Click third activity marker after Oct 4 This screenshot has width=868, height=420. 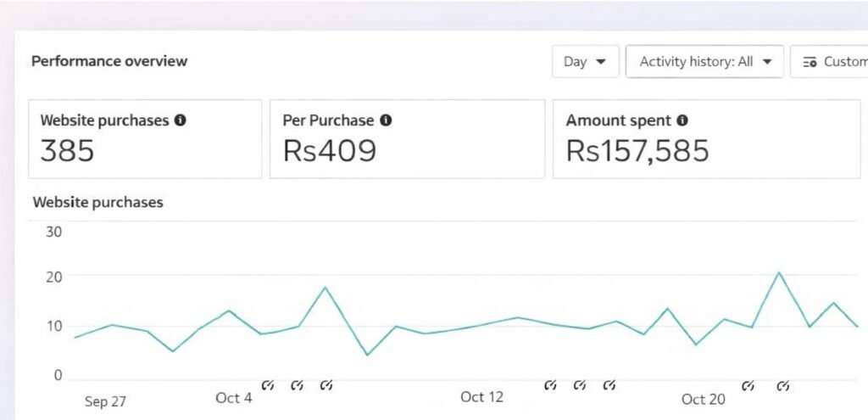click(326, 385)
